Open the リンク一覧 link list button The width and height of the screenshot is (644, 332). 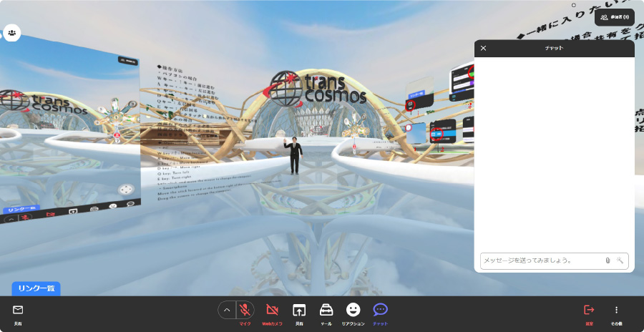[x=36, y=288]
